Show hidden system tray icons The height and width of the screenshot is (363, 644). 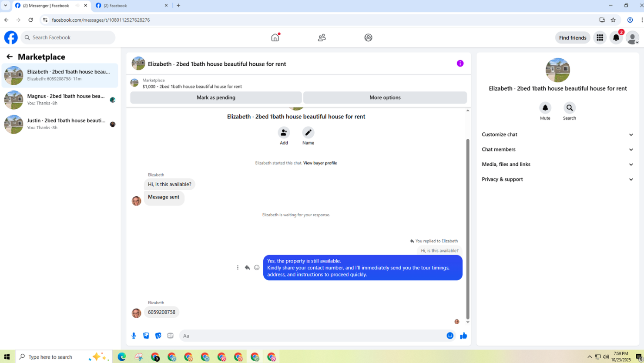[x=590, y=357]
